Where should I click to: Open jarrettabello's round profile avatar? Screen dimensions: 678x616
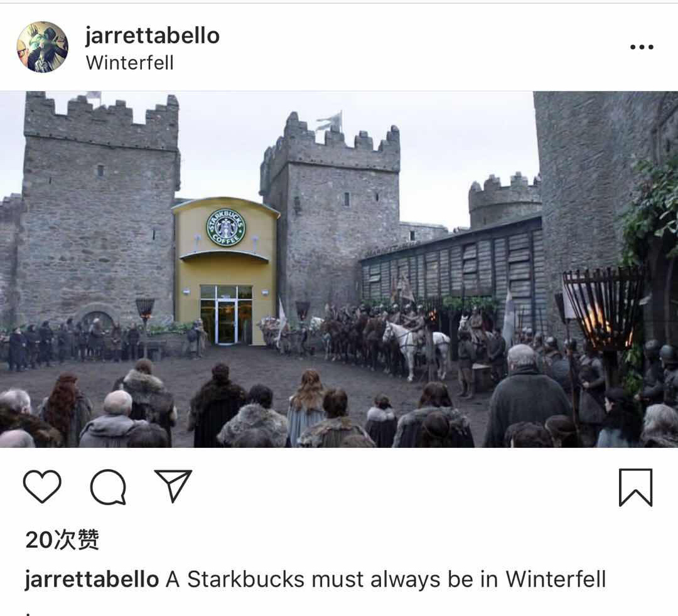(x=43, y=46)
